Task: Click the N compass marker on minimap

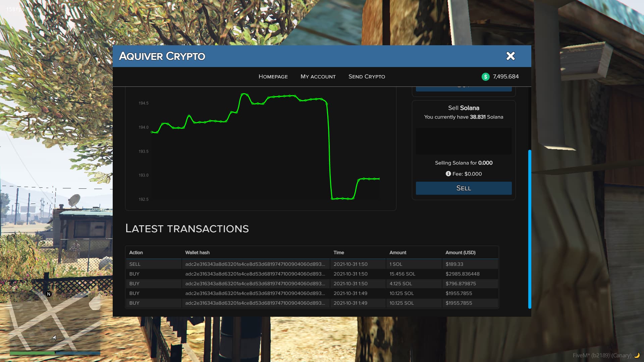Action: click(49, 294)
